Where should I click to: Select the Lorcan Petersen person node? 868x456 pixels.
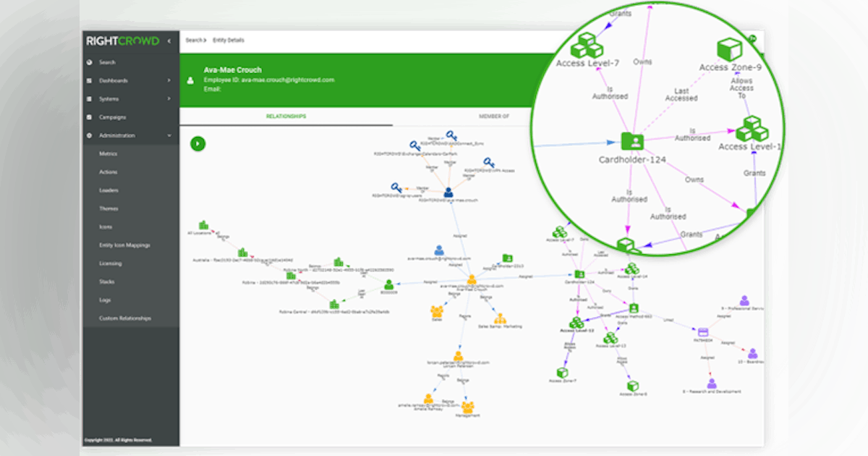point(459,355)
